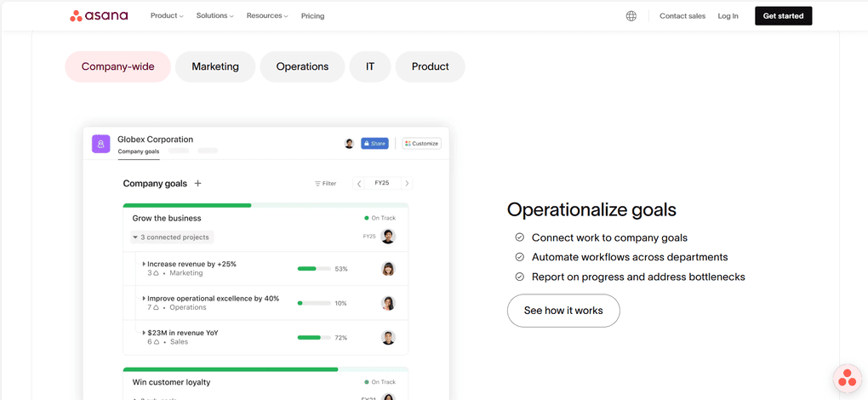868x400 pixels.
Task: Click the plus icon beside Company goals
Action: [197, 183]
